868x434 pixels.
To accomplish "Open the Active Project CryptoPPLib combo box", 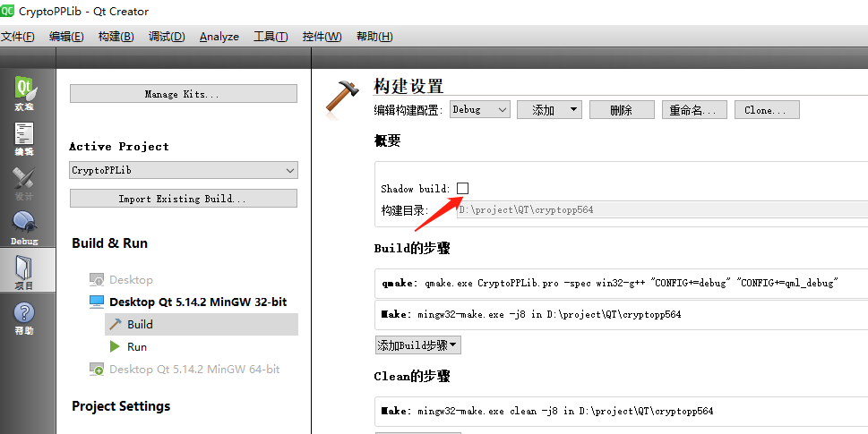I will click(184, 170).
